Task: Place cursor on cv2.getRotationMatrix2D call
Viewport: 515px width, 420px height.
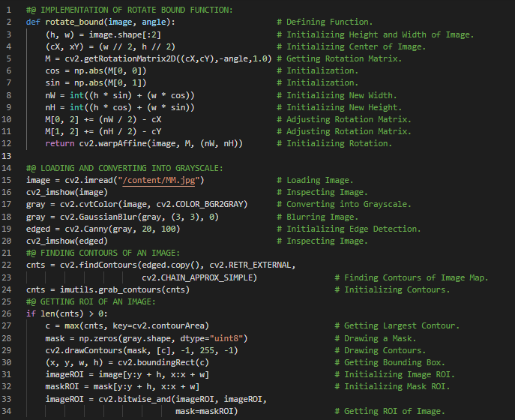Action: pyautogui.click(x=105, y=58)
